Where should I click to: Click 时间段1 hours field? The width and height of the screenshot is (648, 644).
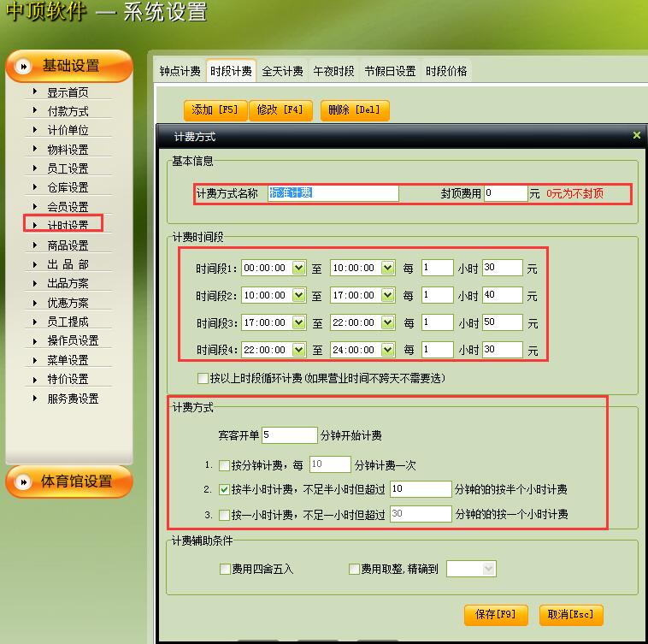click(438, 268)
